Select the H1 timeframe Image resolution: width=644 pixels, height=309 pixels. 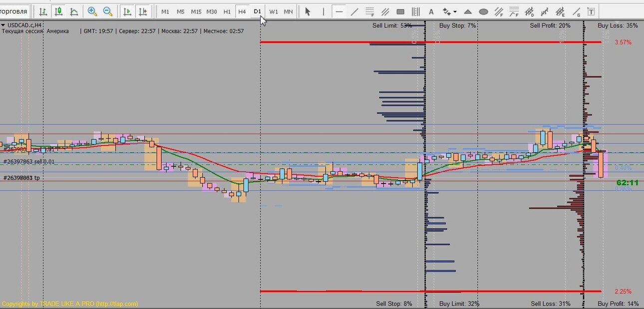pyautogui.click(x=227, y=11)
